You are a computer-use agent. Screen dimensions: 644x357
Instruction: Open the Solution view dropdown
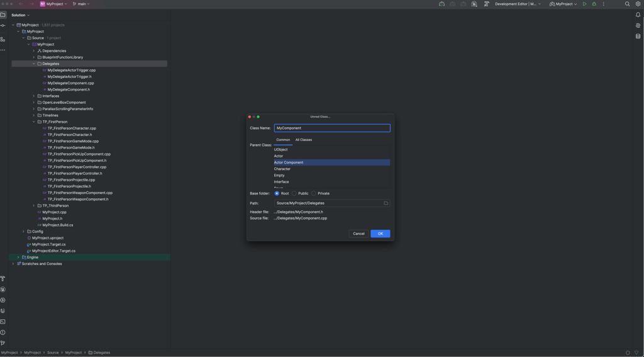pos(21,15)
